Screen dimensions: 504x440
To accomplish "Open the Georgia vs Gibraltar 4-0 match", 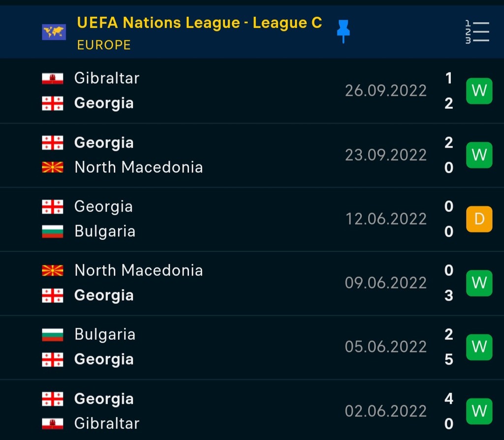I will pyautogui.click(x=252, y=410).
